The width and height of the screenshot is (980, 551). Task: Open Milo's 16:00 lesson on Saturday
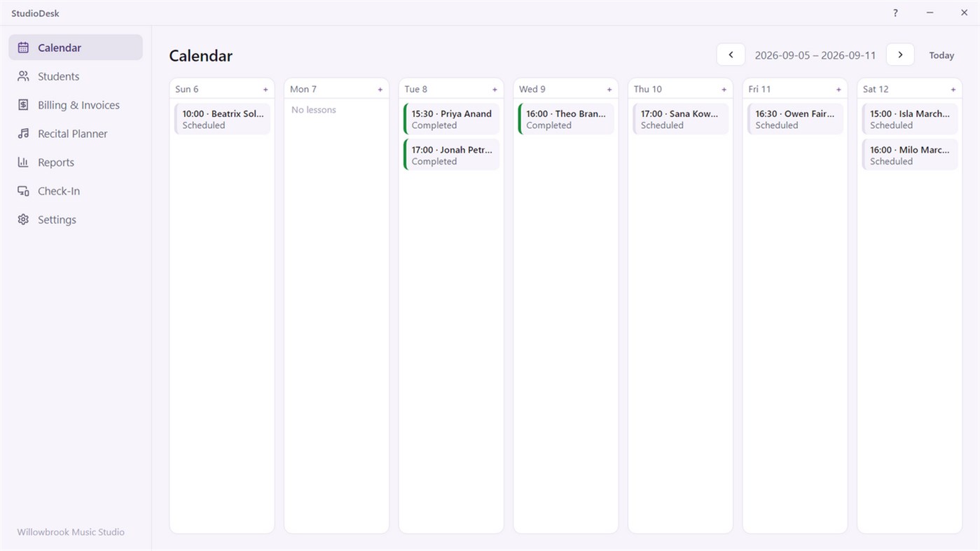pos(910,155)
